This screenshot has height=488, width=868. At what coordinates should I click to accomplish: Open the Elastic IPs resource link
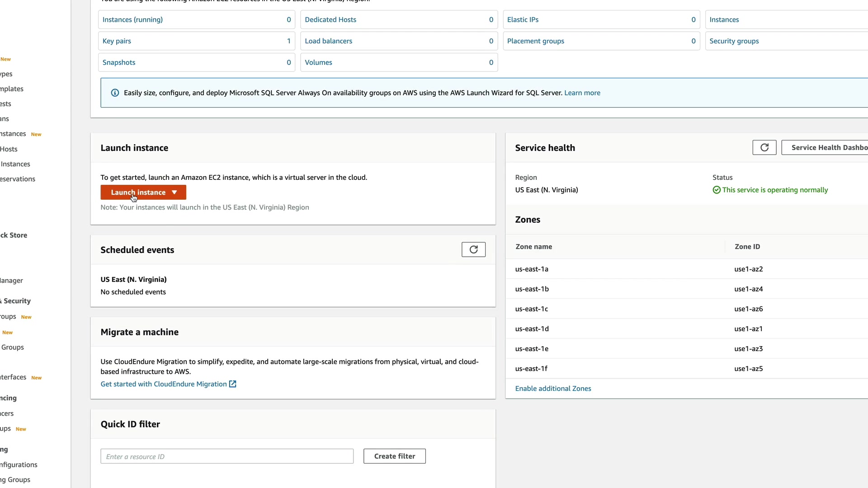tap(523, 20)
